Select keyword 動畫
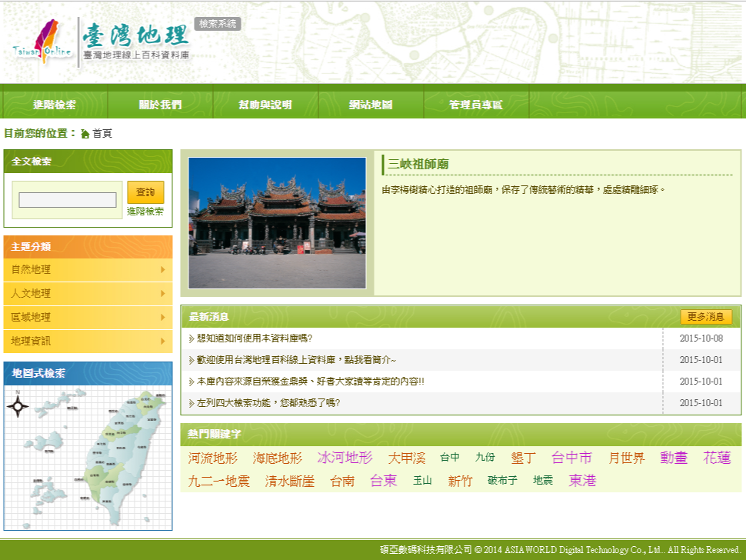746x560 pixels. [x=674, y=458]
